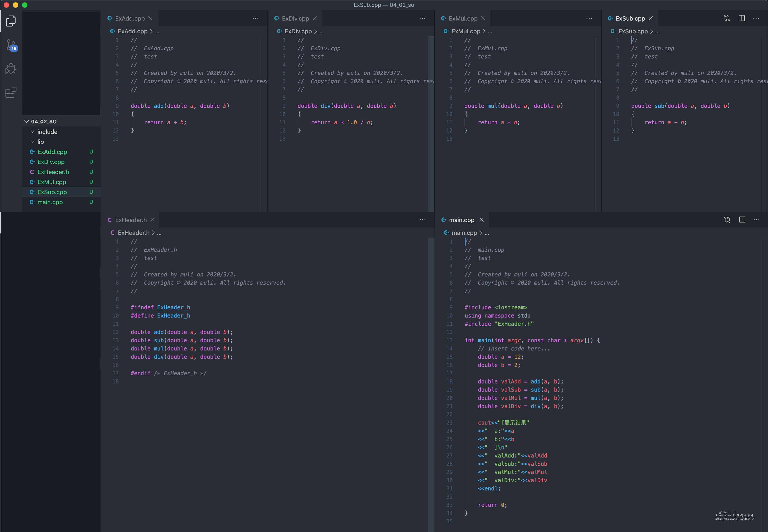768x532 pixels.
Task: Click Open Changes icon in main.cpp group
Action: click(727, 220)
